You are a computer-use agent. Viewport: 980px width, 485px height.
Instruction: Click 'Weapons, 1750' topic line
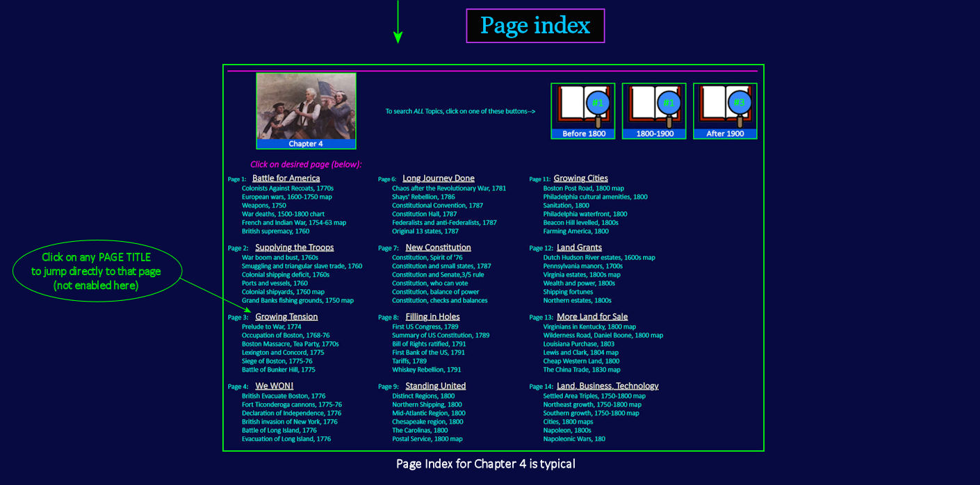click(264, 206)
